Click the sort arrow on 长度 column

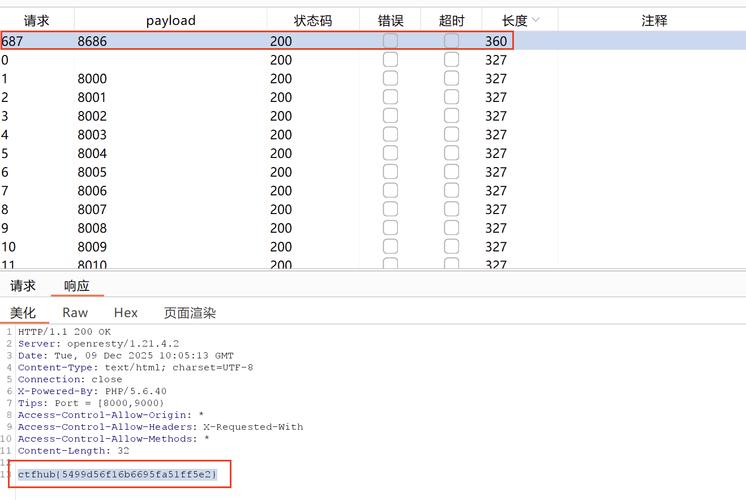(x=536, y=20)
